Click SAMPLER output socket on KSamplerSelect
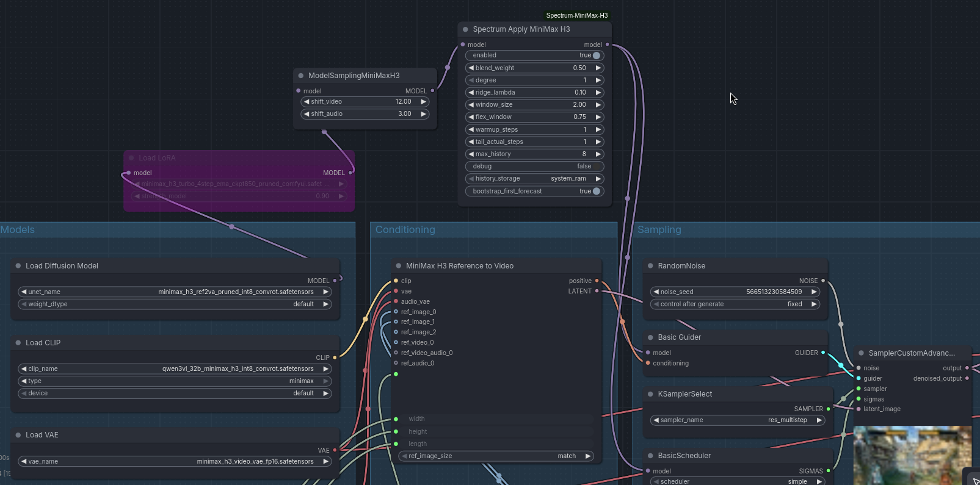 coord(828,409)
